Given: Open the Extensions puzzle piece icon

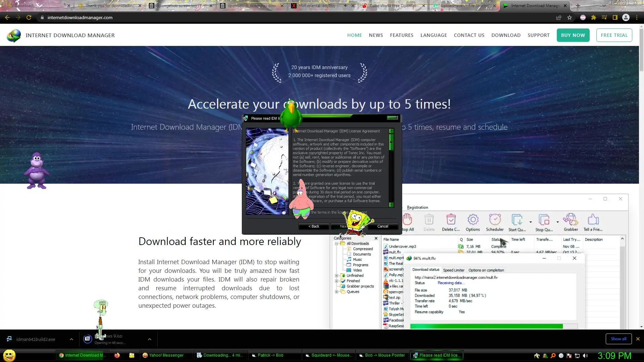Looking at the screenshot, I should [594, 18].
